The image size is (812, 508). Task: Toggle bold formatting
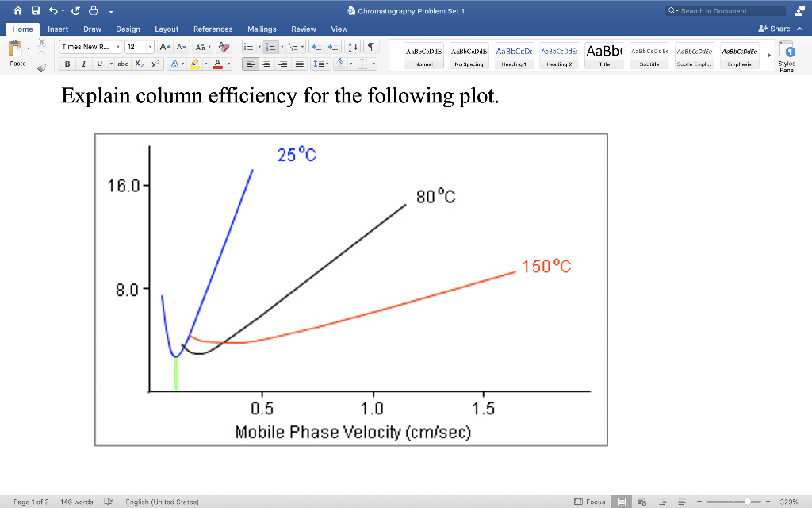[x=67, y=63]
